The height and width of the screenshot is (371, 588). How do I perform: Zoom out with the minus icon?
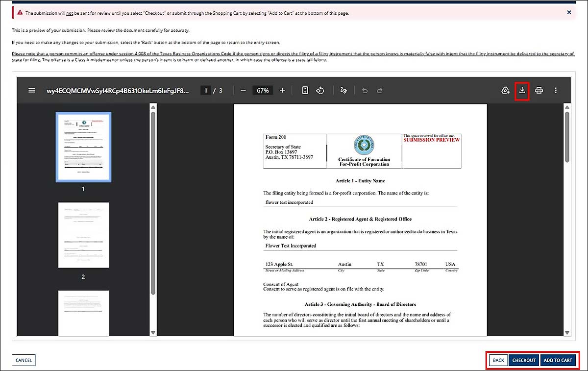tap(244, 91)
